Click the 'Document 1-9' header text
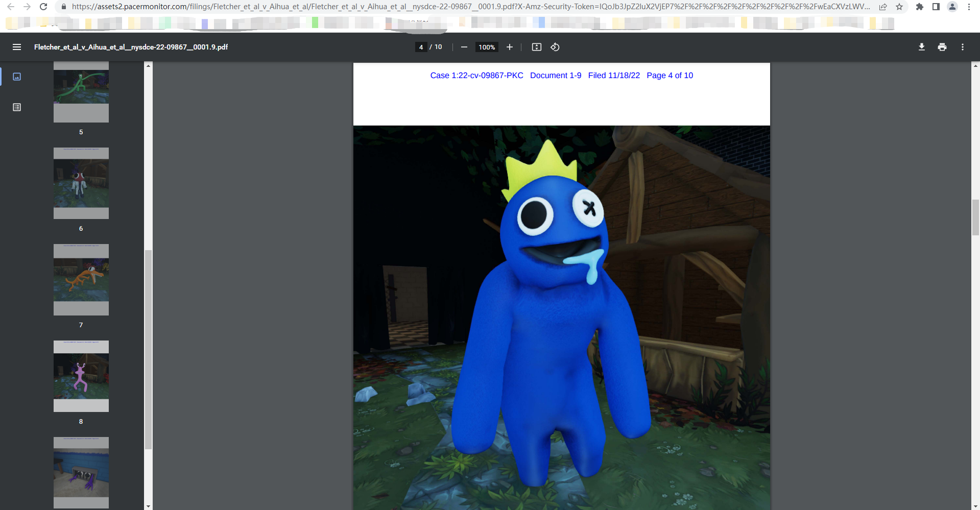 pyautogui.click(x=556, y=76)
